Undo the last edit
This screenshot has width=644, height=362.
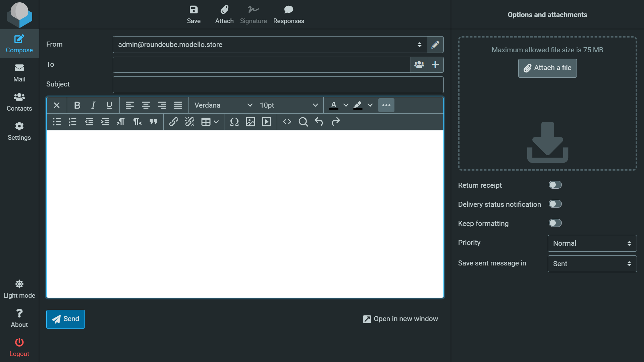pyautogui.click(x=319, y=122)
